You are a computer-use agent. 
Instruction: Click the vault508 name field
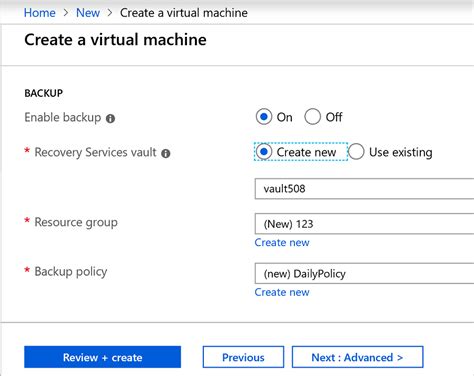(364, 189)
